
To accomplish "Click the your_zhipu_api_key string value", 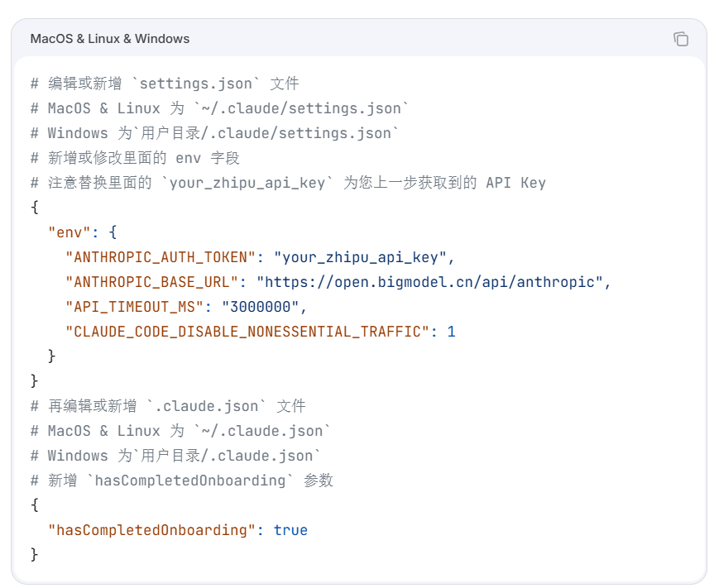I will click(x=360, y=257).
